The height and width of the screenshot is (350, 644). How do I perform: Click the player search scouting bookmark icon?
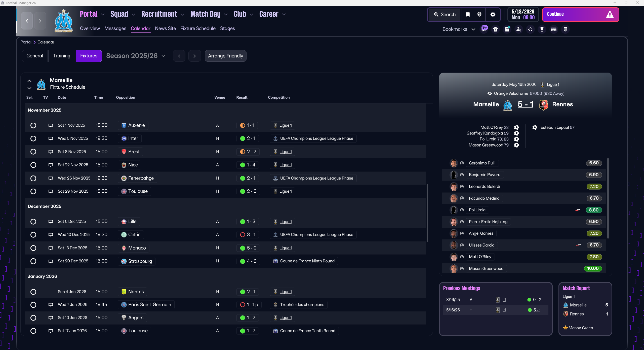519,29
